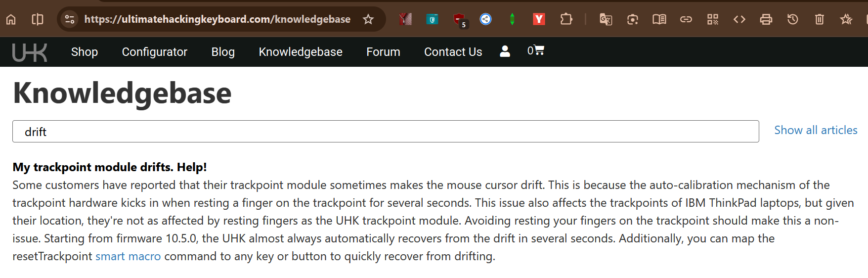Image resolution: width=868 pixels, height=278 pixels.
Task: Open the browser extensions puzzle icon
Action: [566, 19]
